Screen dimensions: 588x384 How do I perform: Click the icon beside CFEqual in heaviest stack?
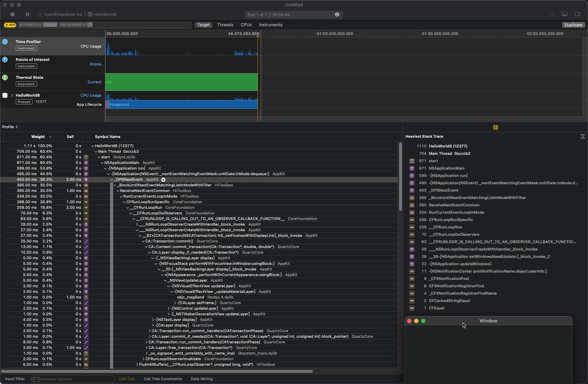coord(412,308)
